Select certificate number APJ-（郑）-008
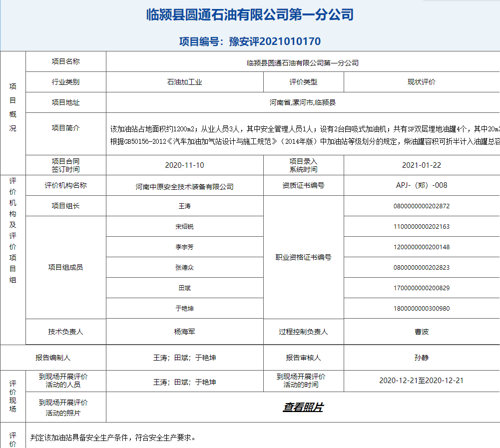Viewport: 500px width, 448px height. tap(422, 185)
